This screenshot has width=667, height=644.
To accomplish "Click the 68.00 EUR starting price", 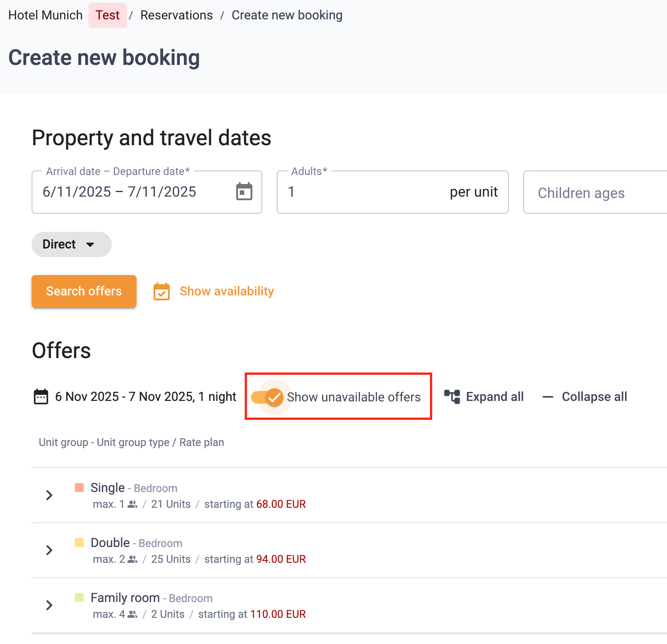I will tap(281, 504).
